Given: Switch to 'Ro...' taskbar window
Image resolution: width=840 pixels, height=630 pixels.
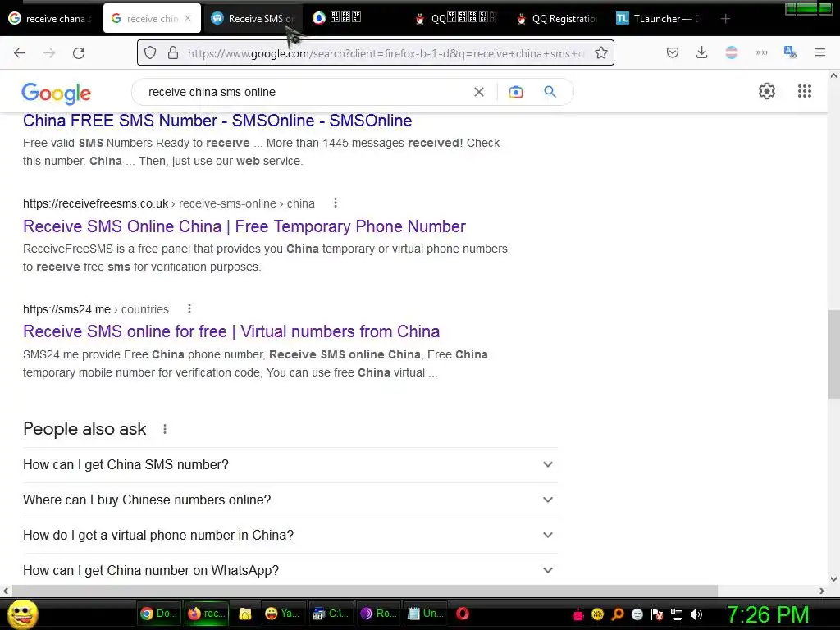Looking at the screenshot, I should [379, 614].
